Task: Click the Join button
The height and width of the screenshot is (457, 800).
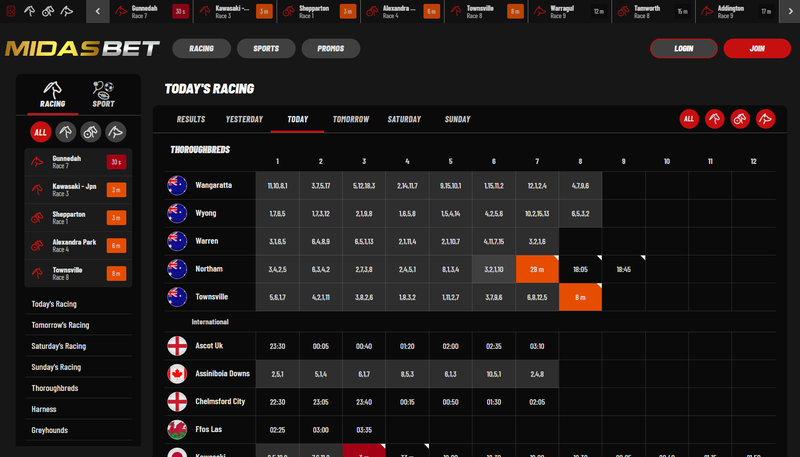Action: [757, 48]
